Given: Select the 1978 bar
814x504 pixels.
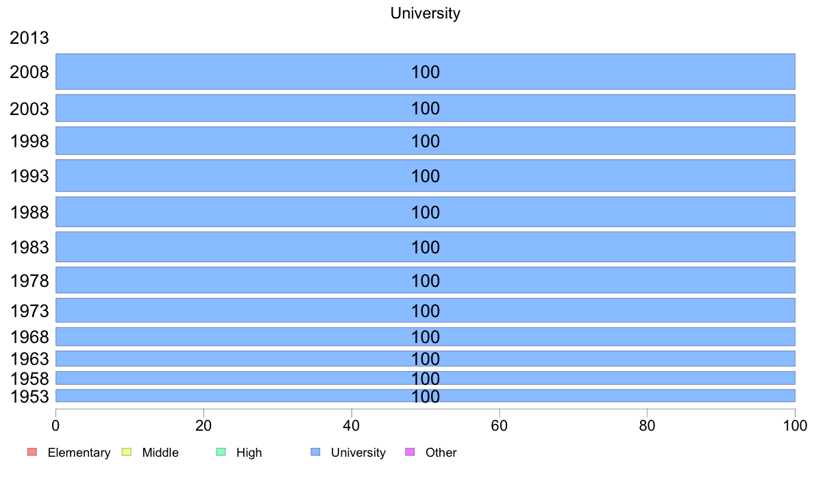Looking at the screenshot, I should coord(425,280).
